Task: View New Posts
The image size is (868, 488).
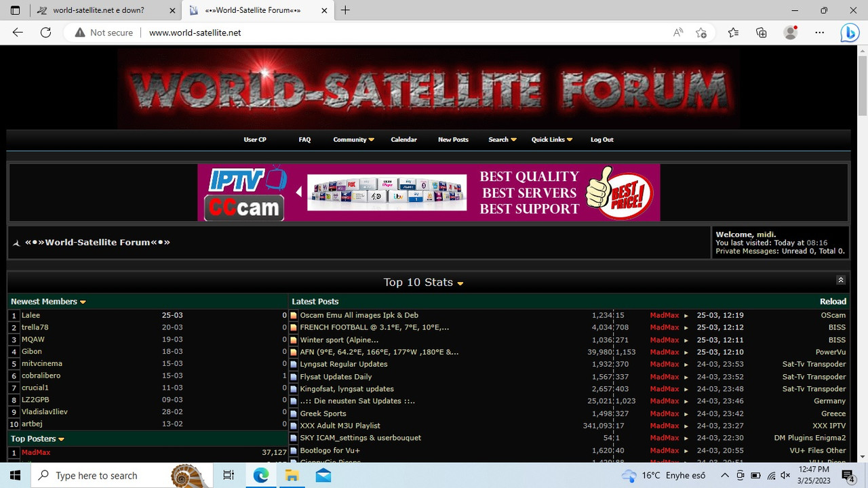Action: [453, 140]
